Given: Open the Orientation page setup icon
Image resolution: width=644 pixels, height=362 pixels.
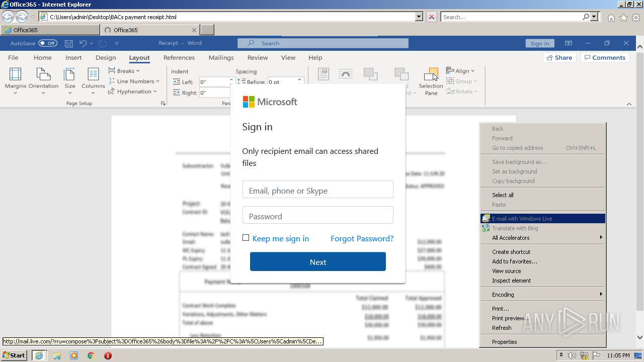Looking at the screenshot, I should [43, 80].
